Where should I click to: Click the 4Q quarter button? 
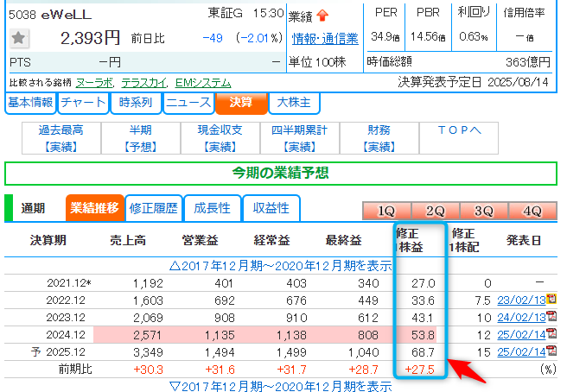(532, 211)
